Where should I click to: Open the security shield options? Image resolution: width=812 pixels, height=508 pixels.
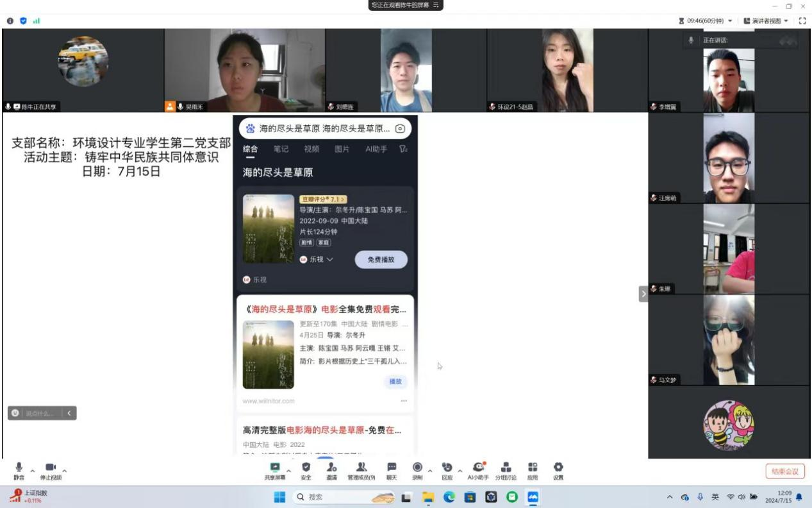[x=306, y=470]
